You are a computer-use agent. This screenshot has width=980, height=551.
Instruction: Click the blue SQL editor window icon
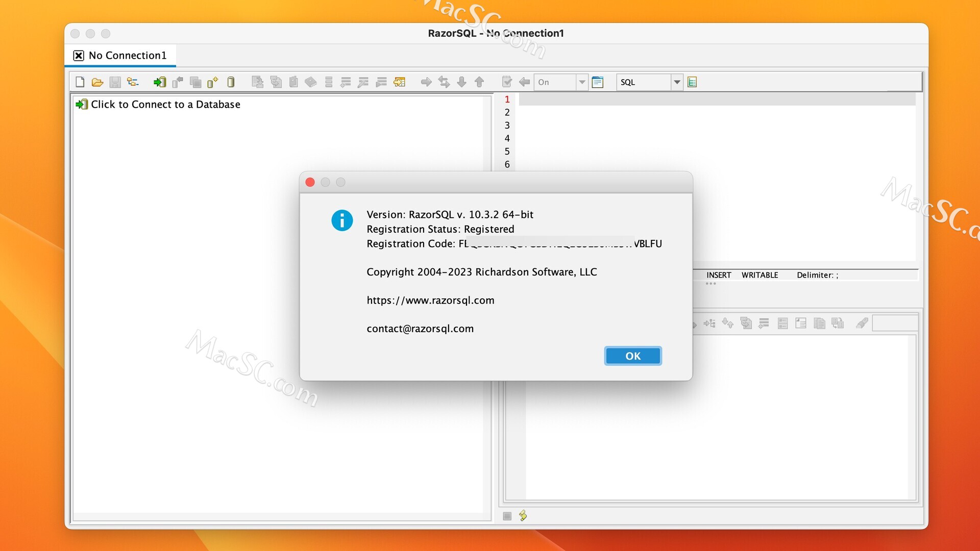click(598, 82)
